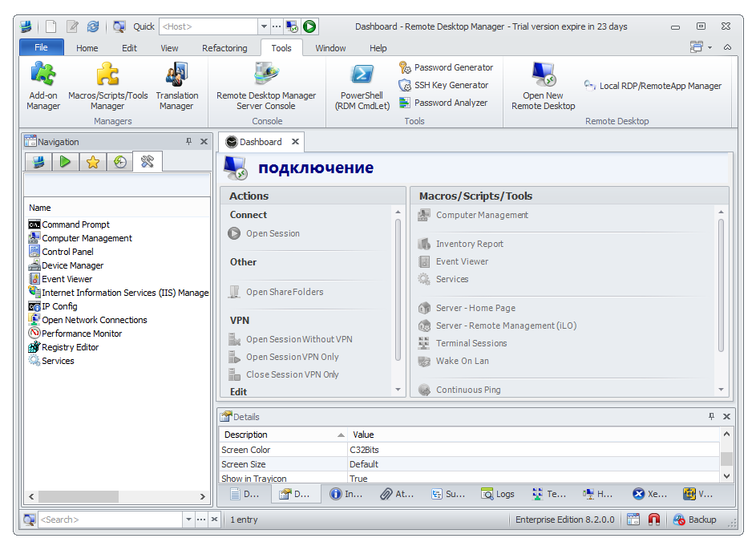Screen dimensions: 756x550
Task: Launch the Translation Manager
Action: point(177,87)
